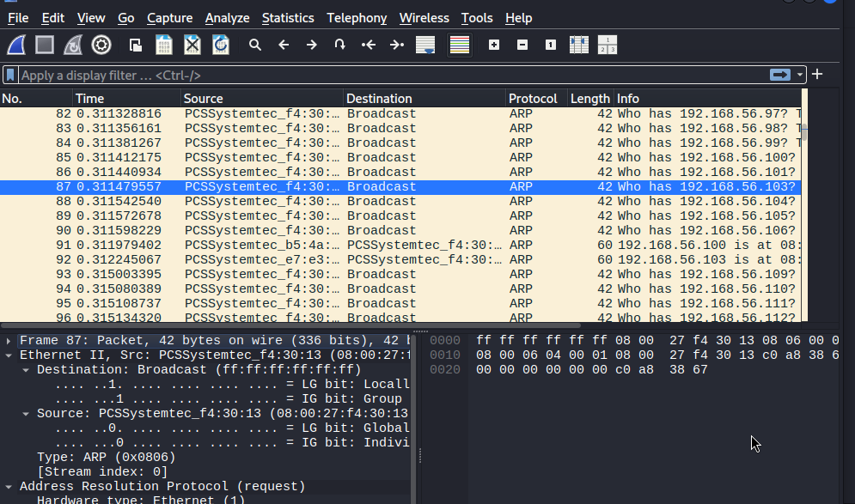The height and width of the screenshot is (504, 855).
Task: Go back in packet history
Action: (284, 46)
